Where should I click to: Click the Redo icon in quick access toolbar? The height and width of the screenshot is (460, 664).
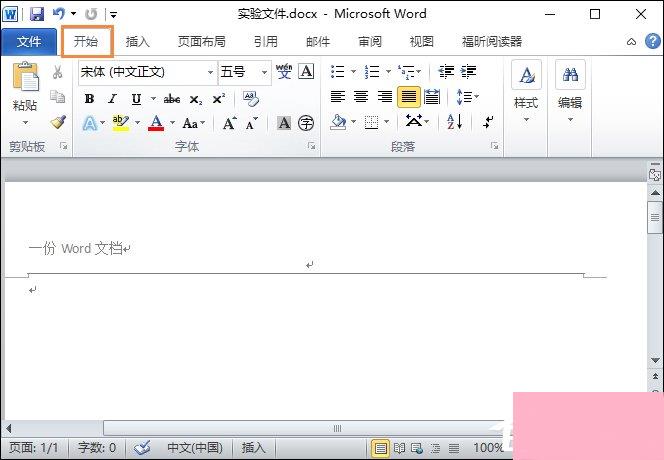pyautogui.click(x=91, y=14)
